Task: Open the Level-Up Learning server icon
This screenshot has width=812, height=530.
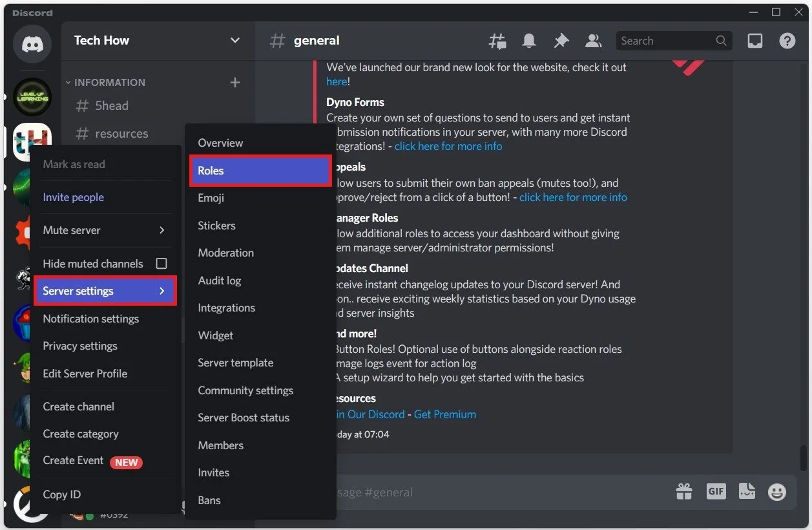Action: click(x=32, y=97)
